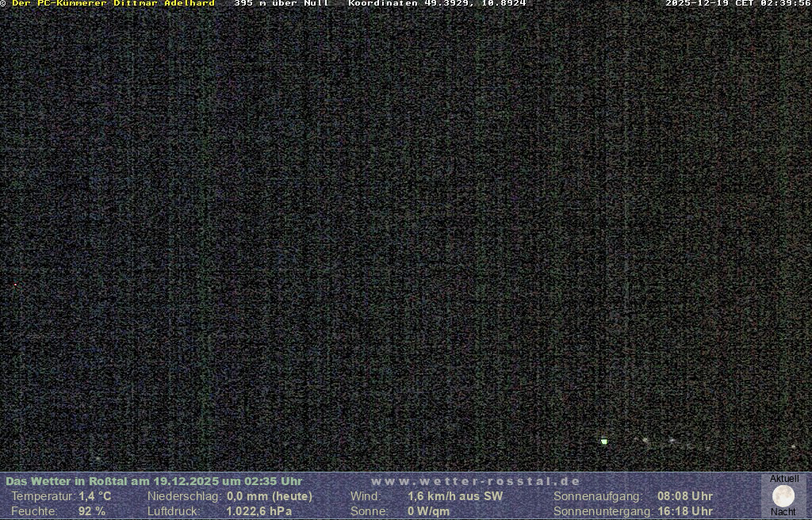Click the 'Aktuell' label above the moon

(x=784, y=479)
